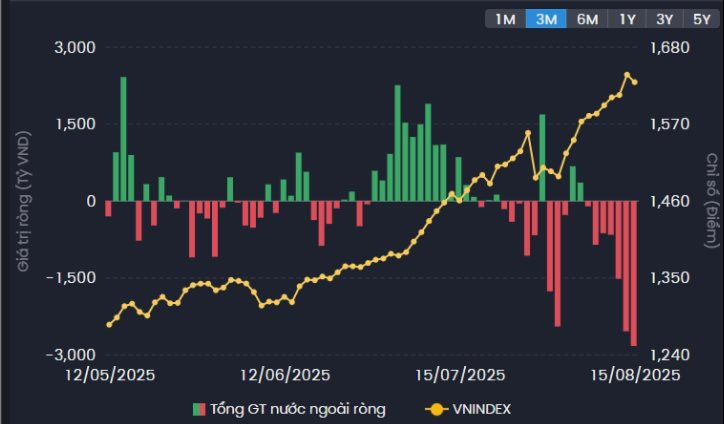This screenshot has height=424, width=724.
Task: Switch chart to the 3Y range
Action: [x=664, y=18]
